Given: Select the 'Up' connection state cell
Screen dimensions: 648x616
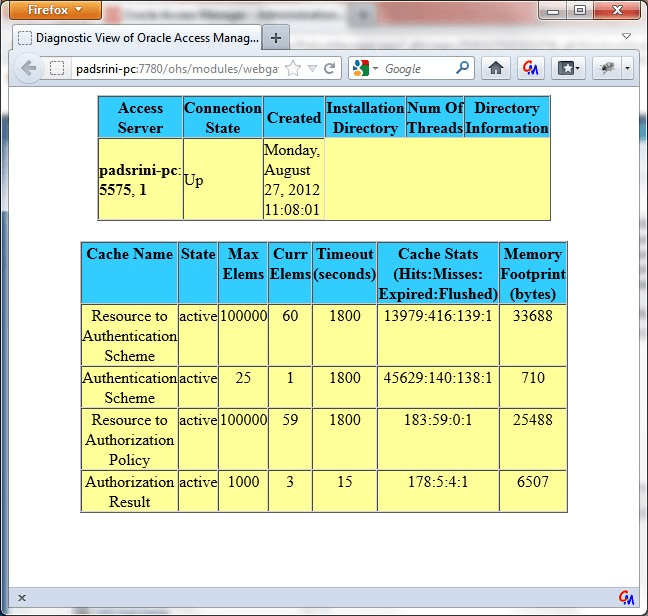Looking at the screenshot, I should (x=223, y=179).
